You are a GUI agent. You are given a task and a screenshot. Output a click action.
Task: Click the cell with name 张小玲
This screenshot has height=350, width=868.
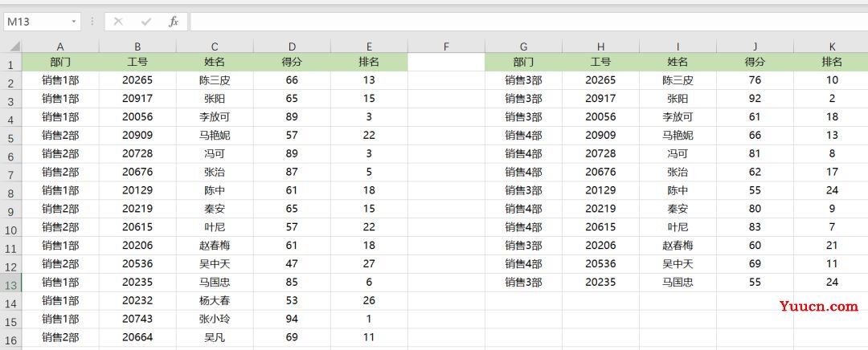coord(215,319)
